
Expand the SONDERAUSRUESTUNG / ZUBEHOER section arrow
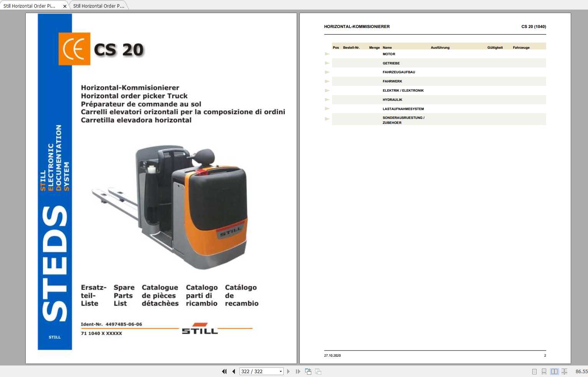tap(327, 119)
